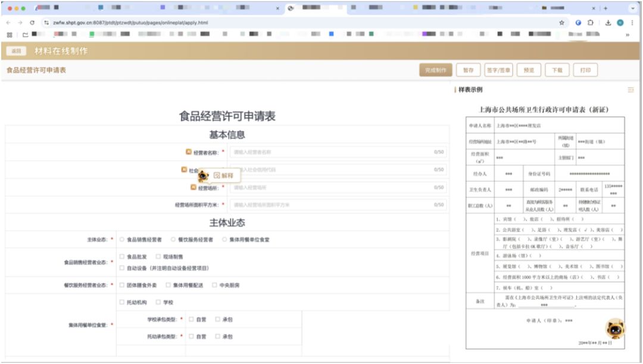Screen dimensions: 643x364
Task: Bookmark this page with the star icon
Action: point(561,23)
